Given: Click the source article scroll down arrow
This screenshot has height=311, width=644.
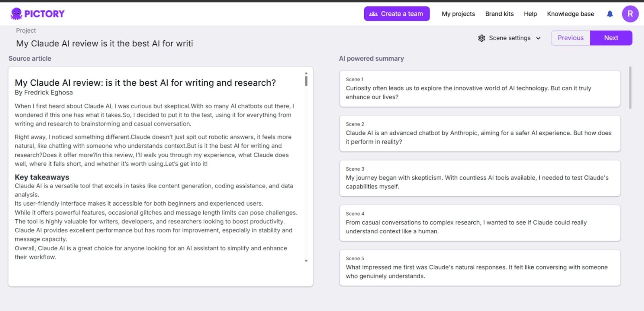Looking at the screenshot, I should tap(306, 261).
